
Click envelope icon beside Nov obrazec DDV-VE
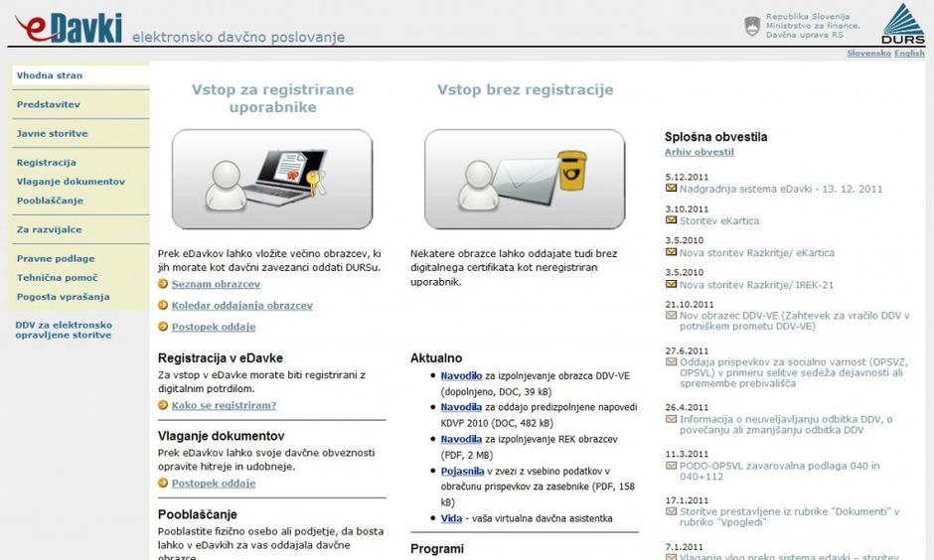click(x=672, y=316)
